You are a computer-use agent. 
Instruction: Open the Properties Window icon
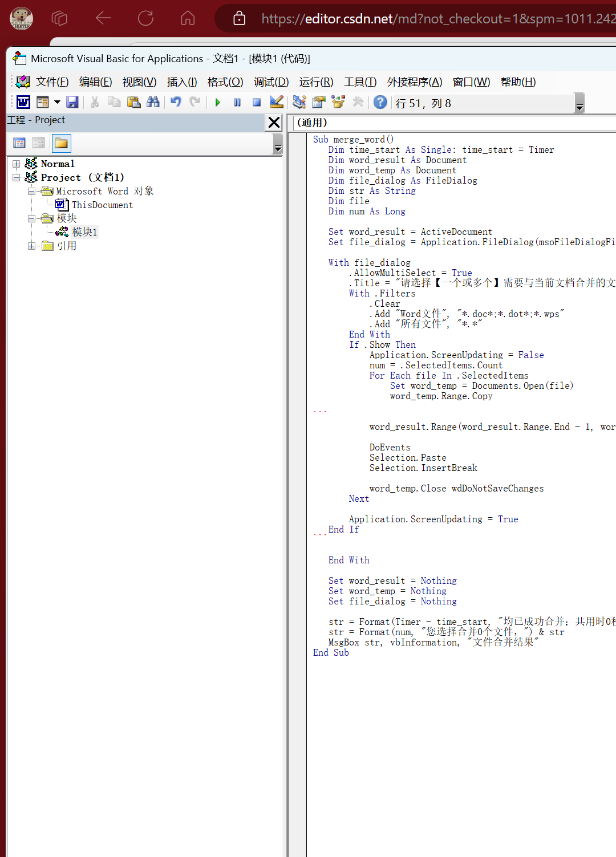(319, 102)
